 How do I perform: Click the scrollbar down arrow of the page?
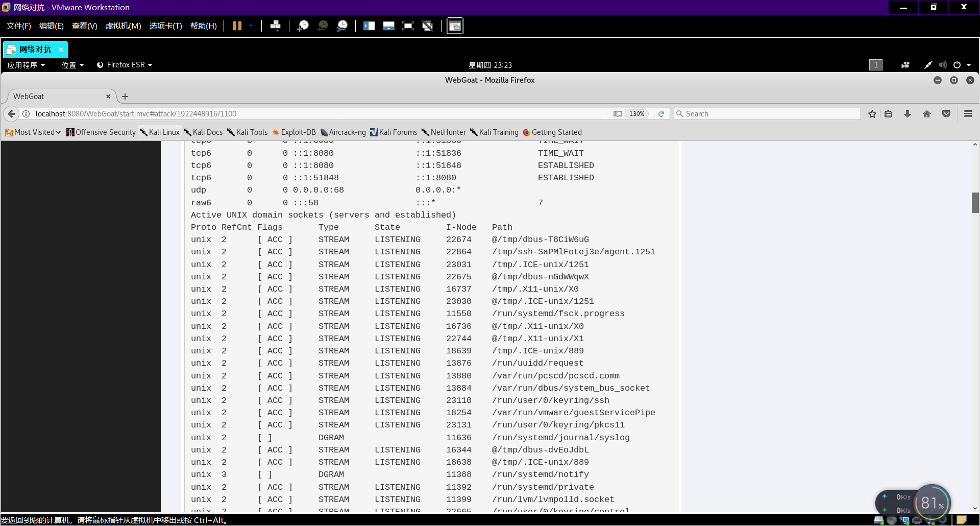coord(975,509)
